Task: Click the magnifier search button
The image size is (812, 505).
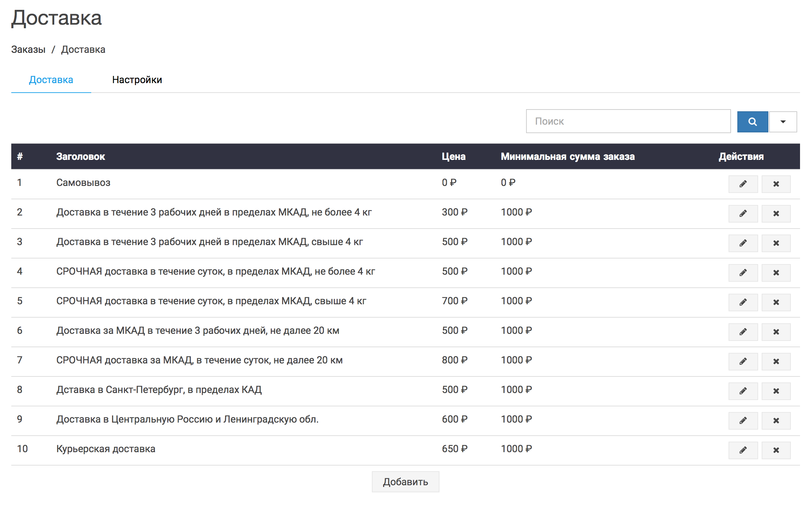Action: (752, 121)
